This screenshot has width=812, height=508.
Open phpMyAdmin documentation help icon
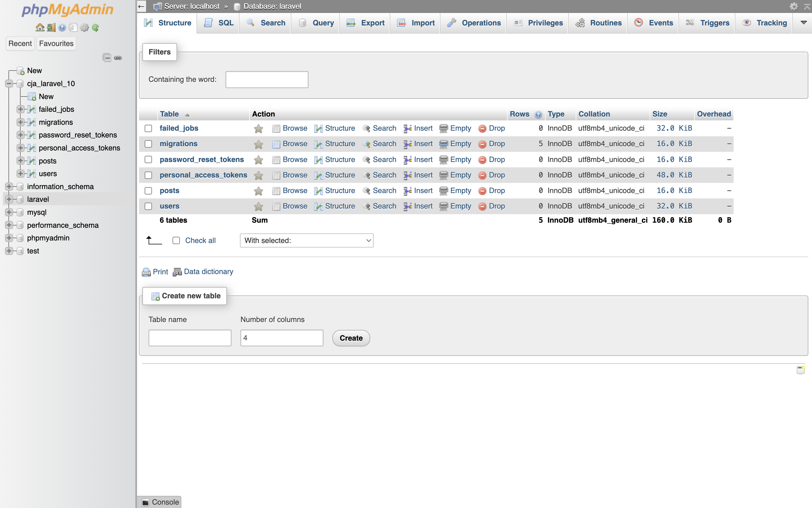62,28
